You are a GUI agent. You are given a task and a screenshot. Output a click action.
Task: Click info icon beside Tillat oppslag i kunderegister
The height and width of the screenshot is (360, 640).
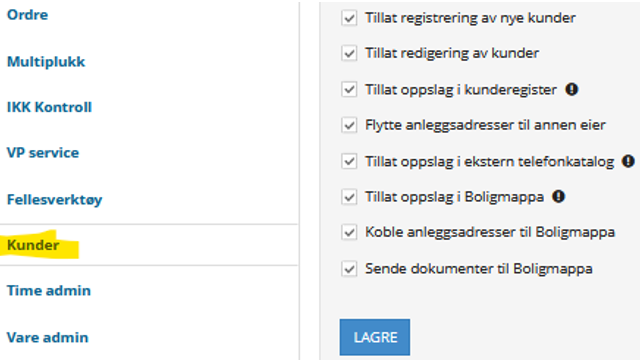pos(571,89)
